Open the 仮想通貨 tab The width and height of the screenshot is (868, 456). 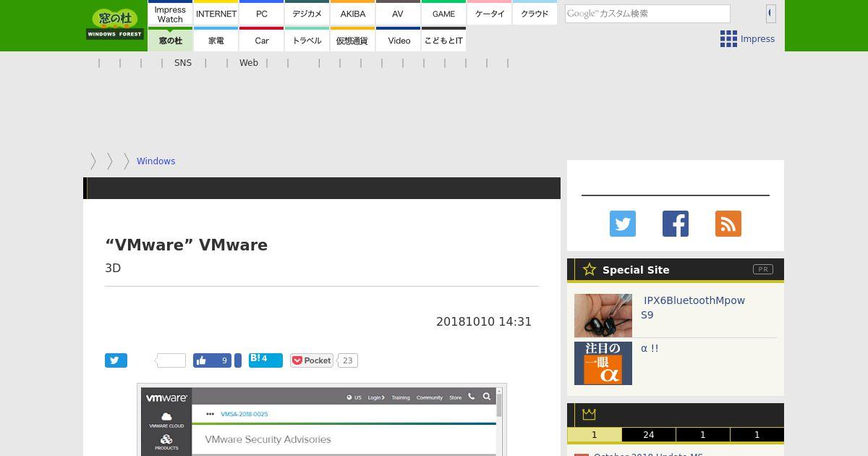pyautogui.click(x=353, y=40)
